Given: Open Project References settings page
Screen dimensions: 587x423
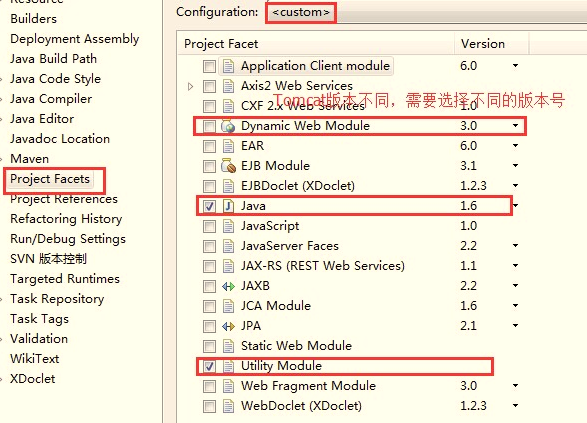Looking at the screenshot, I should [x=64, y=199].
